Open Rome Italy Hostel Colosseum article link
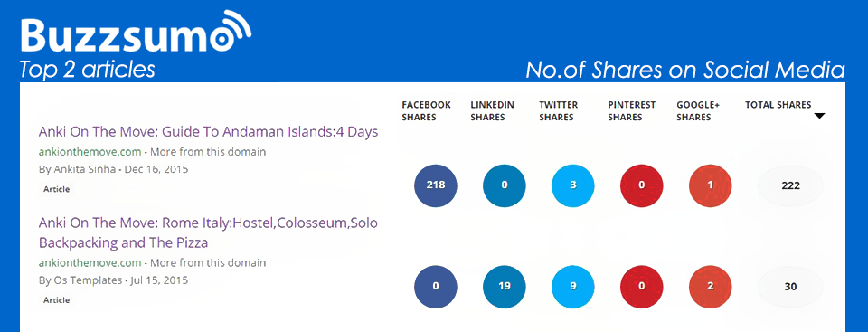This screenshot has height=332, width=868. point(208,232)
